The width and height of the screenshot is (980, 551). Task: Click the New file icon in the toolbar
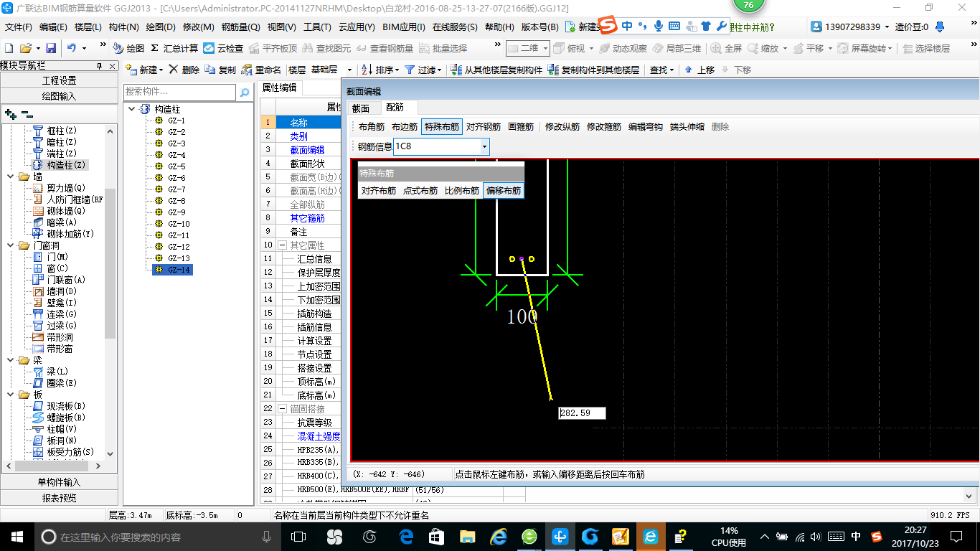(x=9, y=48)
